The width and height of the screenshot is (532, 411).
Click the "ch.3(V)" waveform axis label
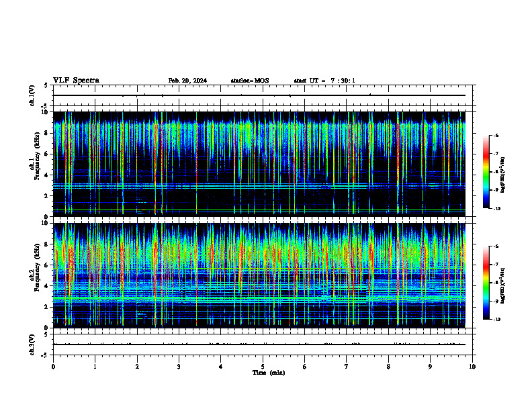tap(32, 345)
